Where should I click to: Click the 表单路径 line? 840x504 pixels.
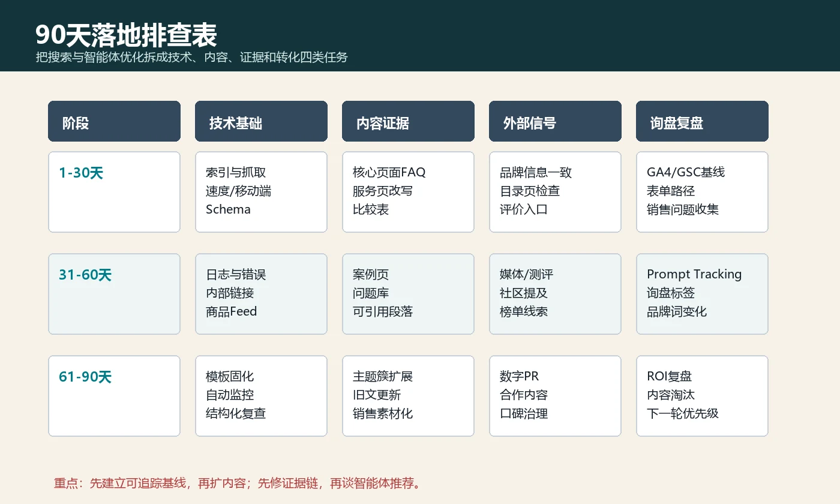click(671, 191)
